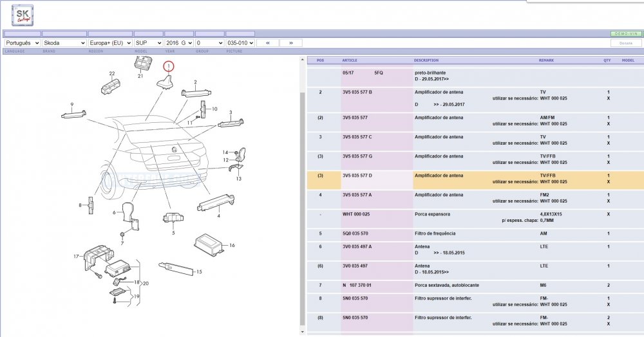The height and width of the screenshot is (337, 644).
Task: Click description Porca sextavada, autoblocante
Action: 447,285
